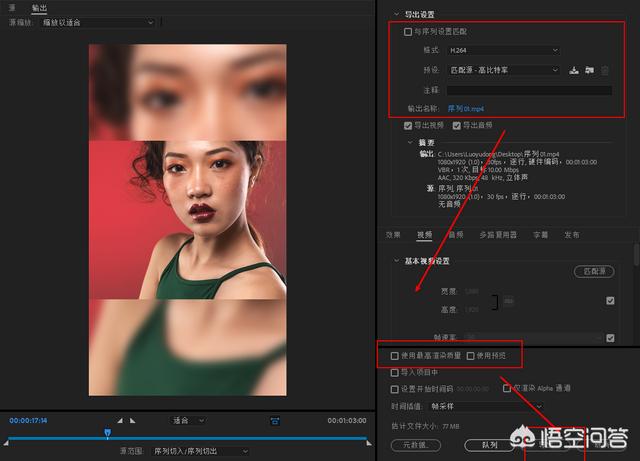Click the Save Preset icon
This screenshot has width=640, height=461.
coord(574,70)
